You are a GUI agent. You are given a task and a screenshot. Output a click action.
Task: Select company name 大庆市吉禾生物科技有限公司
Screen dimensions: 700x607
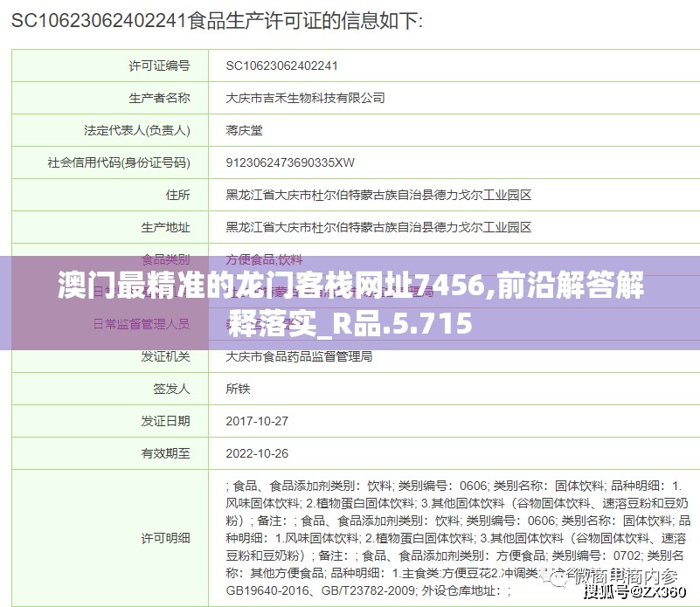305,98
